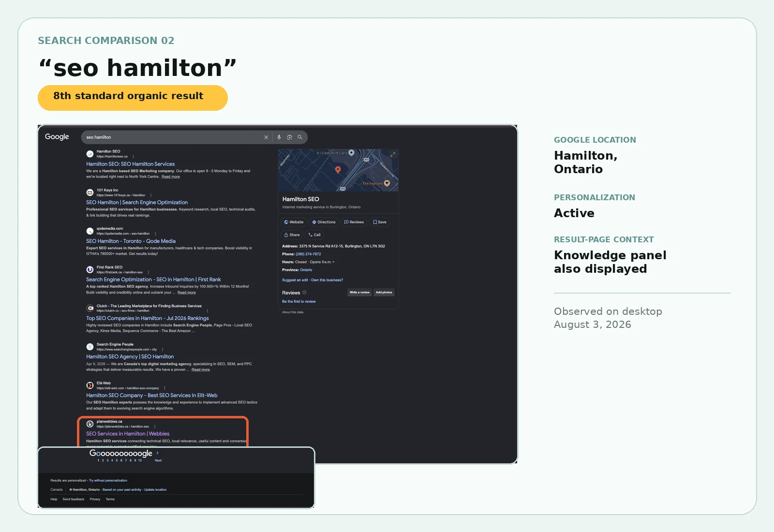Click the Clutch favicon
This screenshot has height=532, width=774.
click(x=90, y=308)
